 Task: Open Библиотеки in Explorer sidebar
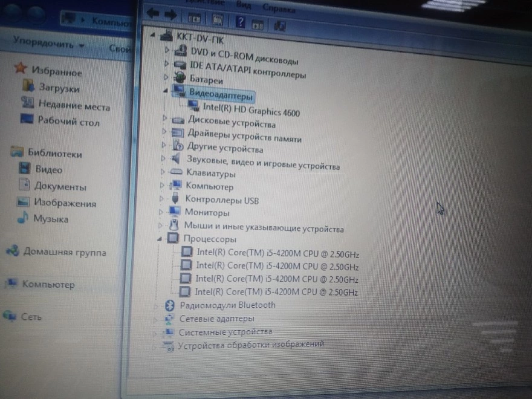click(54, 153)
